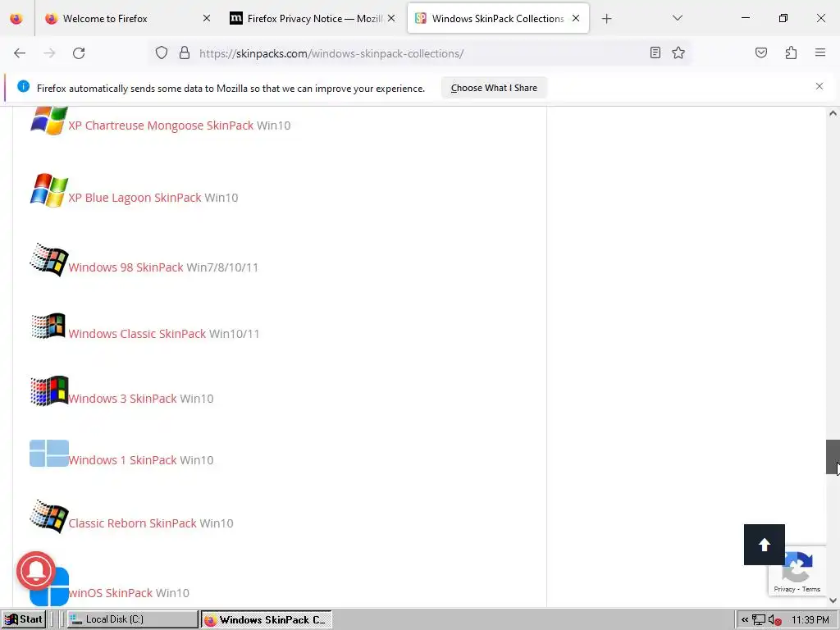Bookmark this page with the star icon

pyautogui.click(x=678, y=52)
